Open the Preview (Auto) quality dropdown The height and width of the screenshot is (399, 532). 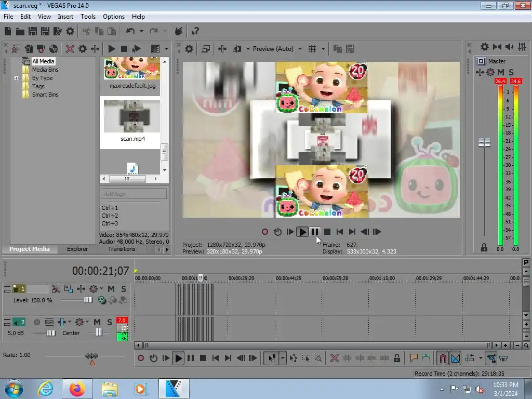300,49
